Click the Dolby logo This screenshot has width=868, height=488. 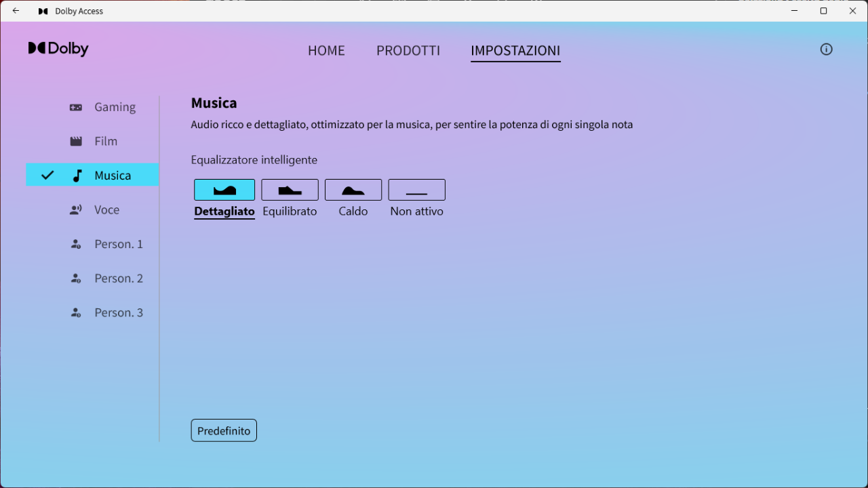(58, 49)
